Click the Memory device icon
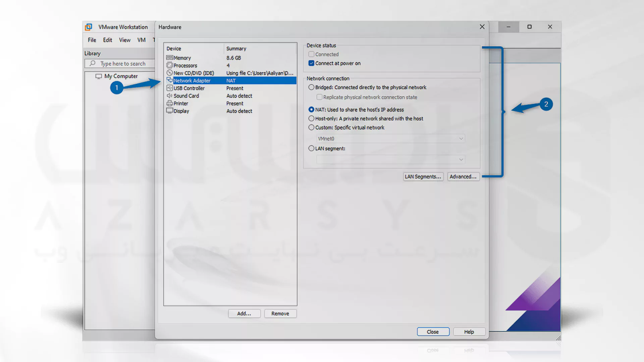The image size is (644, 362). tap(170, 58)
